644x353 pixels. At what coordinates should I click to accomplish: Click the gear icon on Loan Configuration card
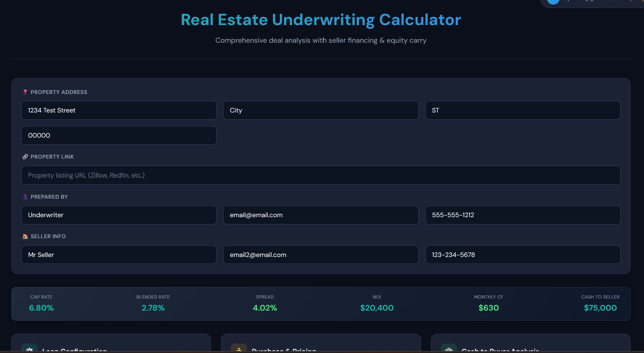pyautogui.click(x=29, y=349)
